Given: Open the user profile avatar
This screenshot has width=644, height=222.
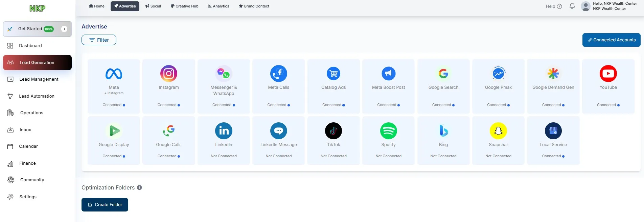Looking at the screenshot, I should pyautogui.click(x=585, y=6).
